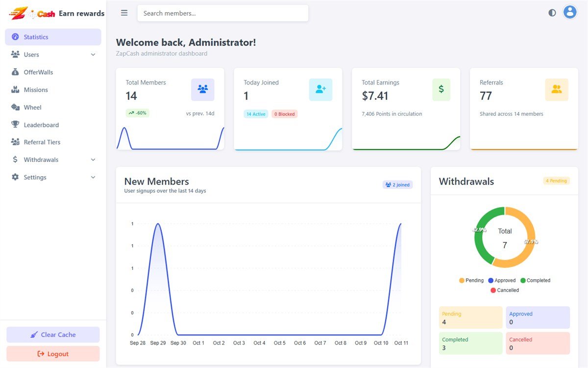Image resolution: width=588 pixels, height=368 pixels.
Task: Open the Referral Tiers menu item
Action: (53, 142)
